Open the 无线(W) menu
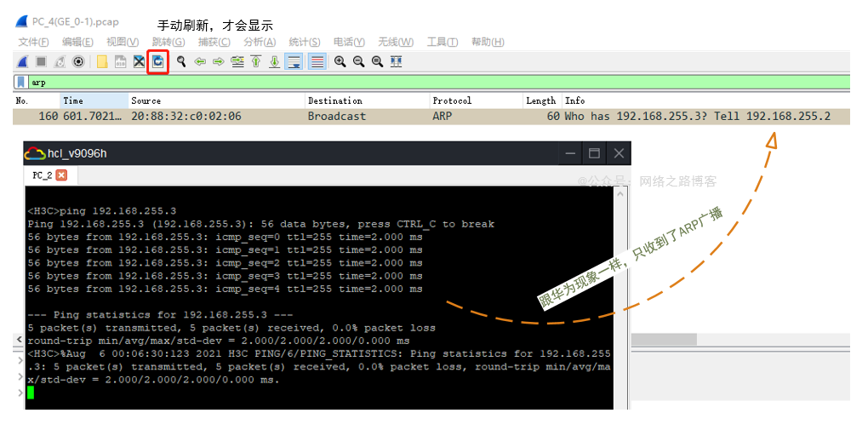 pyautogui.click(x=396, y=42)
